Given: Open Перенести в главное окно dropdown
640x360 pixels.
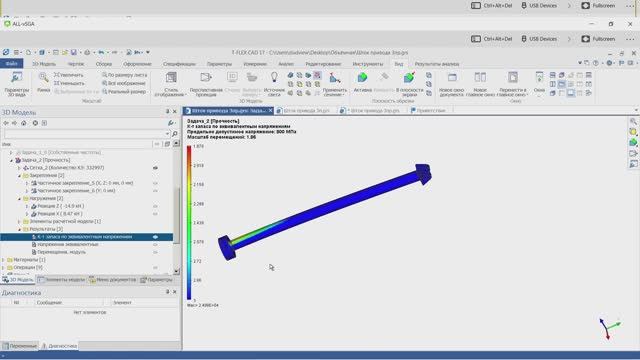Looking at the screenshot, I should 513,84.
